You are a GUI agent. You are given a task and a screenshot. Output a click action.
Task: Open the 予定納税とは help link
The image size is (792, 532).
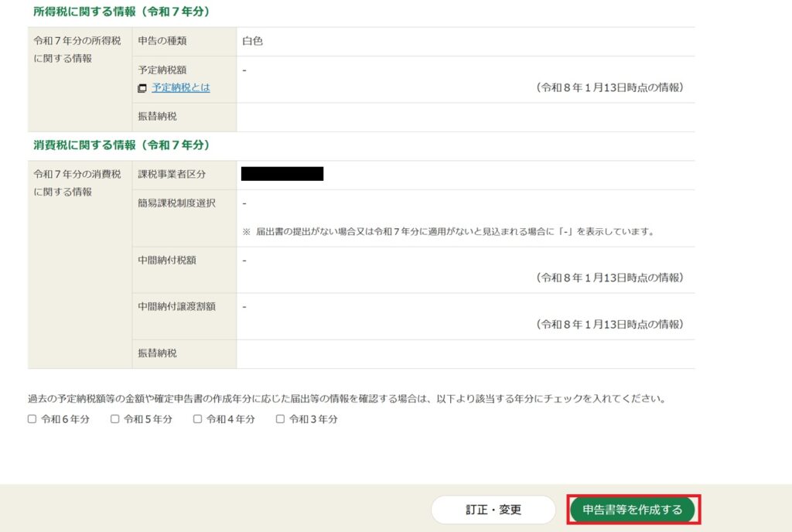pos(180,88)
